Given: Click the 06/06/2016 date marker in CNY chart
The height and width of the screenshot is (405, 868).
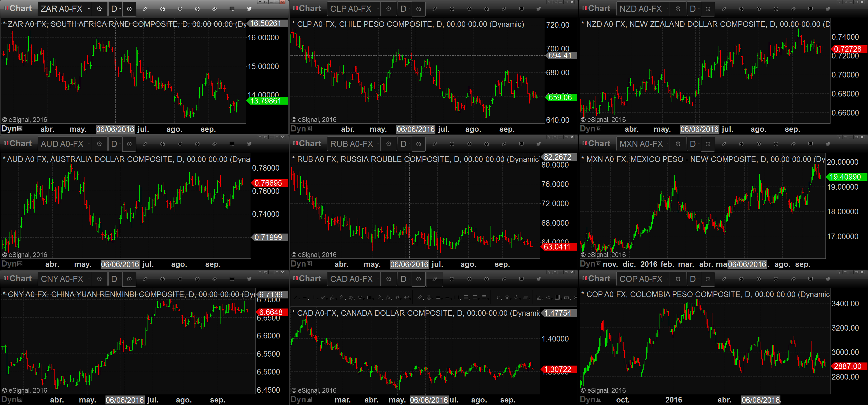Looking at the screenshot, I should point(125,400).
